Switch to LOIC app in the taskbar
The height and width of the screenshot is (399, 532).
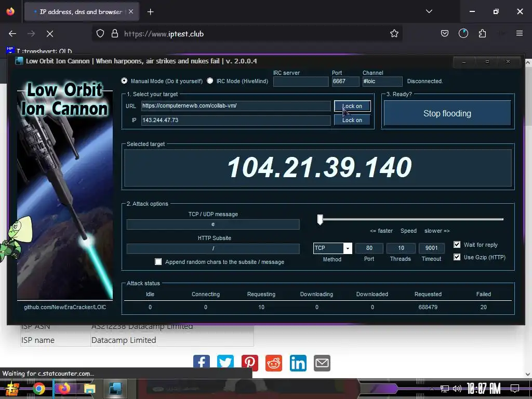(x=115, y=389)
